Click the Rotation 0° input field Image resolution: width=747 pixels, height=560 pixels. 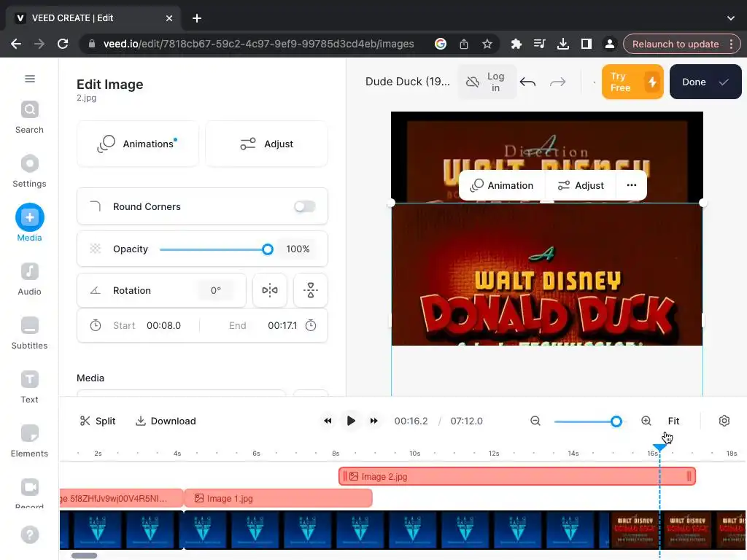point(216,290)
